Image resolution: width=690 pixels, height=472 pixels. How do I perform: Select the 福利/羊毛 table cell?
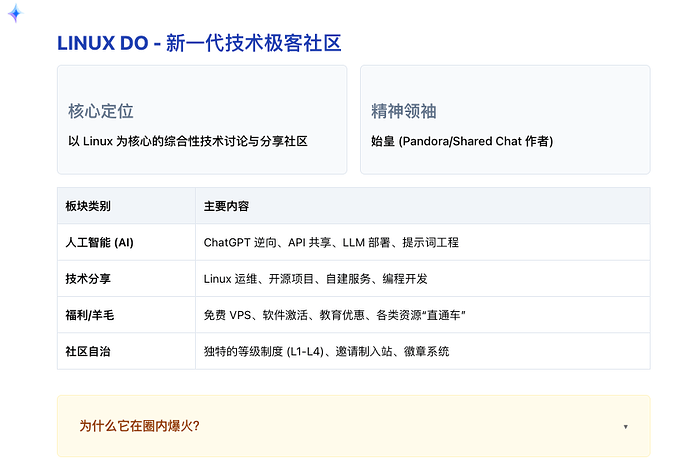[x=126, y=315]
